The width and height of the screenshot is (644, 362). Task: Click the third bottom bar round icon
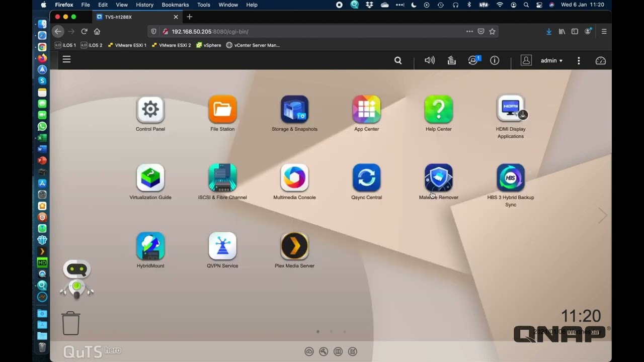tap(338, 351)
